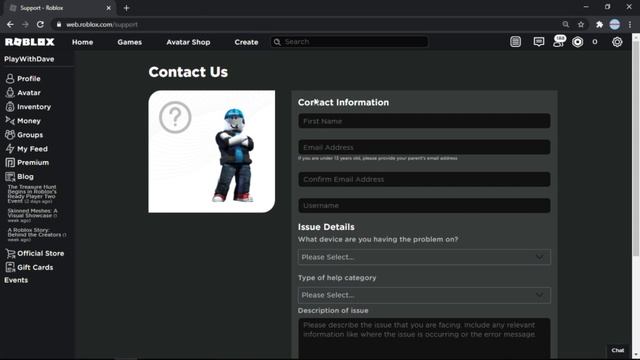
Task: Reload the page
Action: (x=40, y=24)
